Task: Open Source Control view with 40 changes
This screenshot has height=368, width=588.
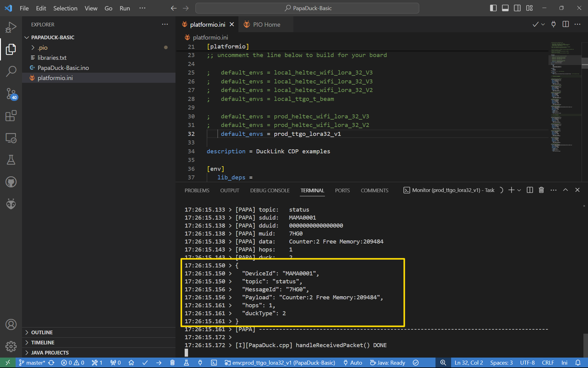Action: coord(11,94)
